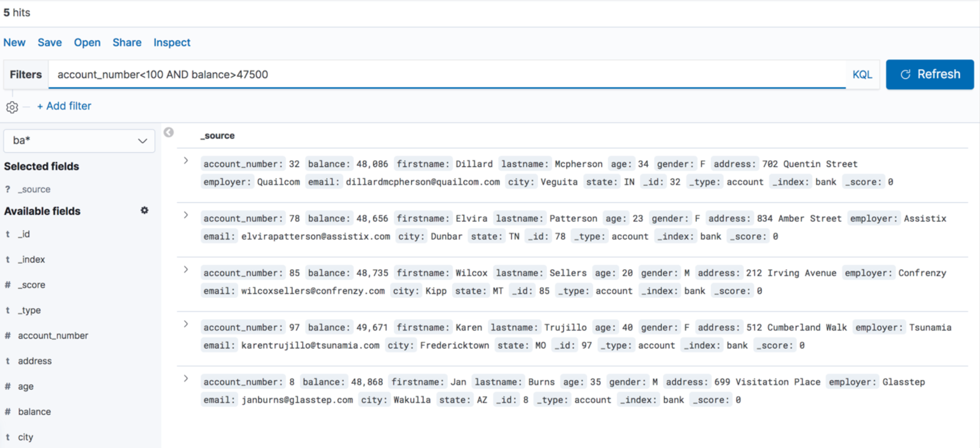
Task: Expand the Karen Trujillo document row
Action: click(186, 324)
